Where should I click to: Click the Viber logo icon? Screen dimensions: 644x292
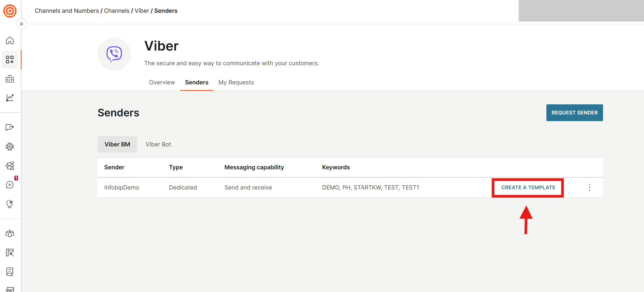click(114, 54)
